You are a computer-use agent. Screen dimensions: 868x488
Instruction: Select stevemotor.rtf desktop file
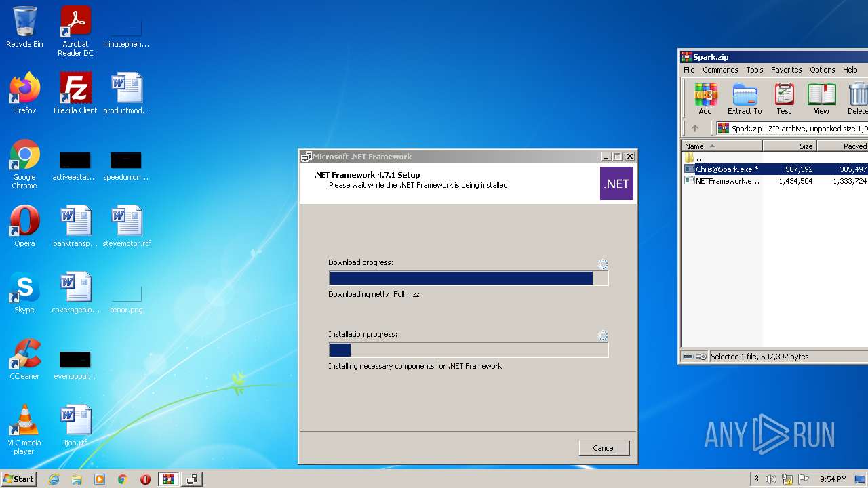click(126, 226)
